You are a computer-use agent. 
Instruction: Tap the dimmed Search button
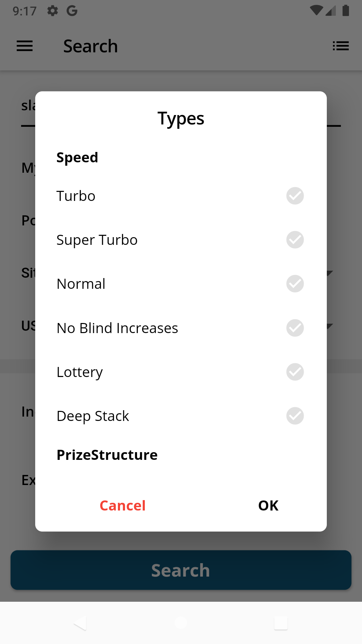coord(181,570)
